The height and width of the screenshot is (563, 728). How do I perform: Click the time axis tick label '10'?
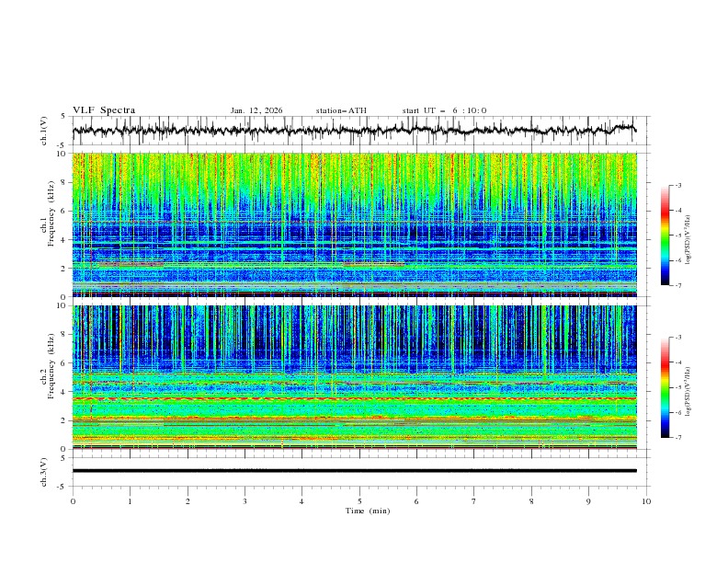(x=646, y=501)
